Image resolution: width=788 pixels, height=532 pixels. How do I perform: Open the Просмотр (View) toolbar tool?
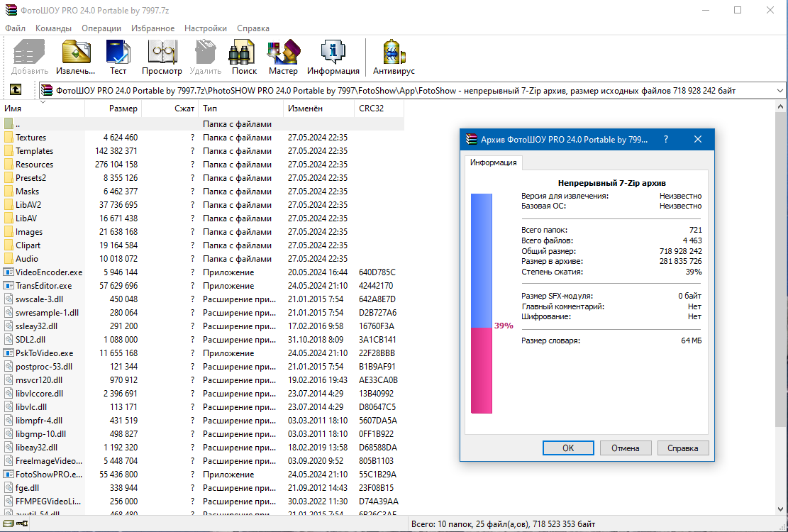point(162,57)
